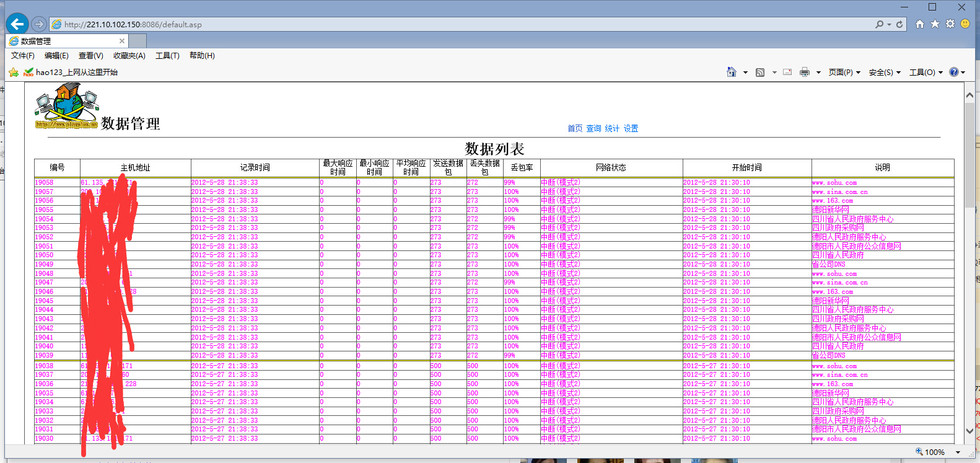This screenshot has height=463, width=980.
Task: Click the 说明 column header
Action: tap(883, 167)
